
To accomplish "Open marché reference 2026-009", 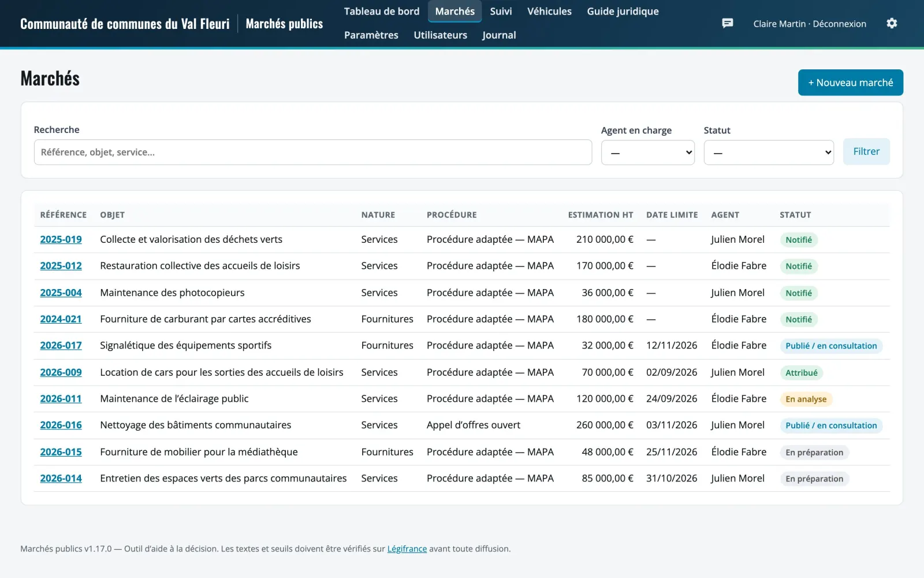I will [61, 372].
